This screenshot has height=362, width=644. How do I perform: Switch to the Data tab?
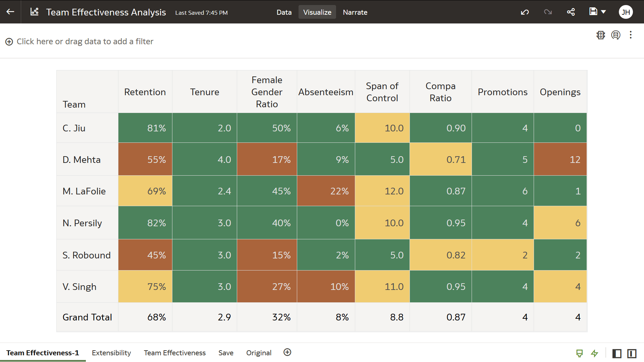pyautogui.click(x=284, y=12)
